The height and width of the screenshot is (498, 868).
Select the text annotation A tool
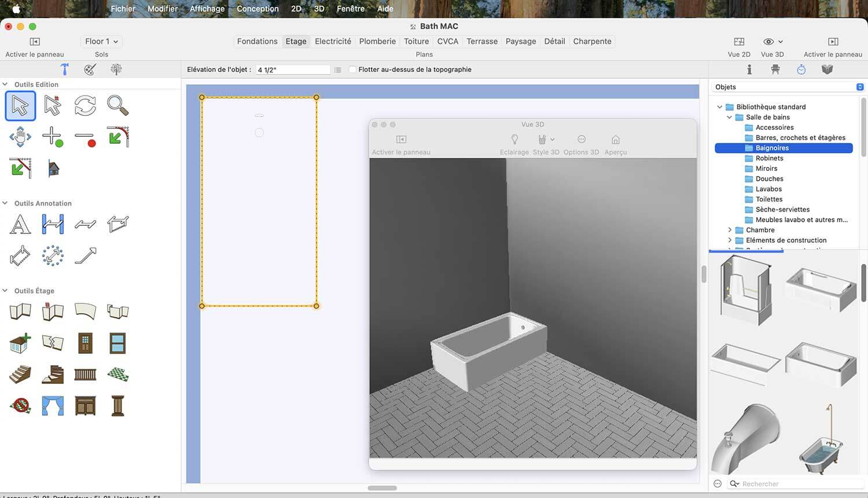[x=20, y=224]
